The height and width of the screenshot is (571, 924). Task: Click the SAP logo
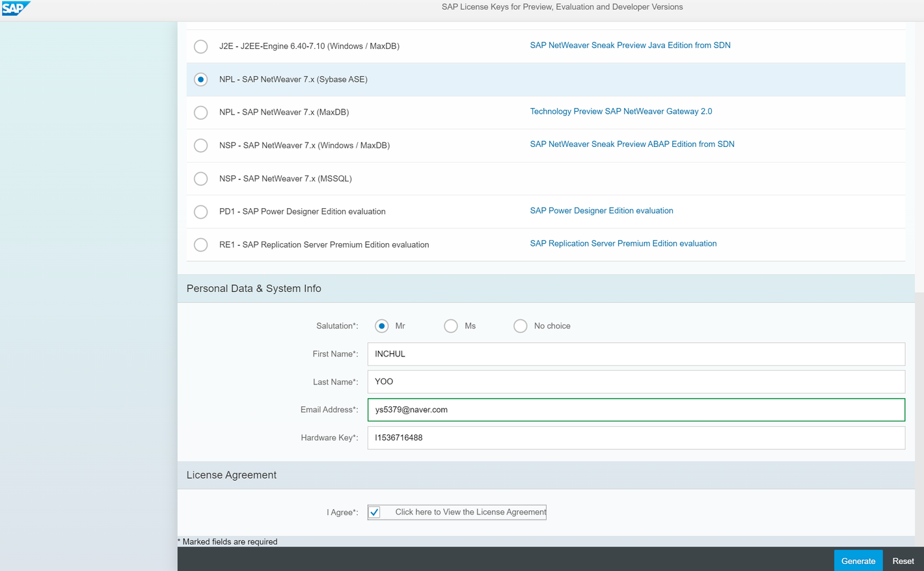(16, 8)
